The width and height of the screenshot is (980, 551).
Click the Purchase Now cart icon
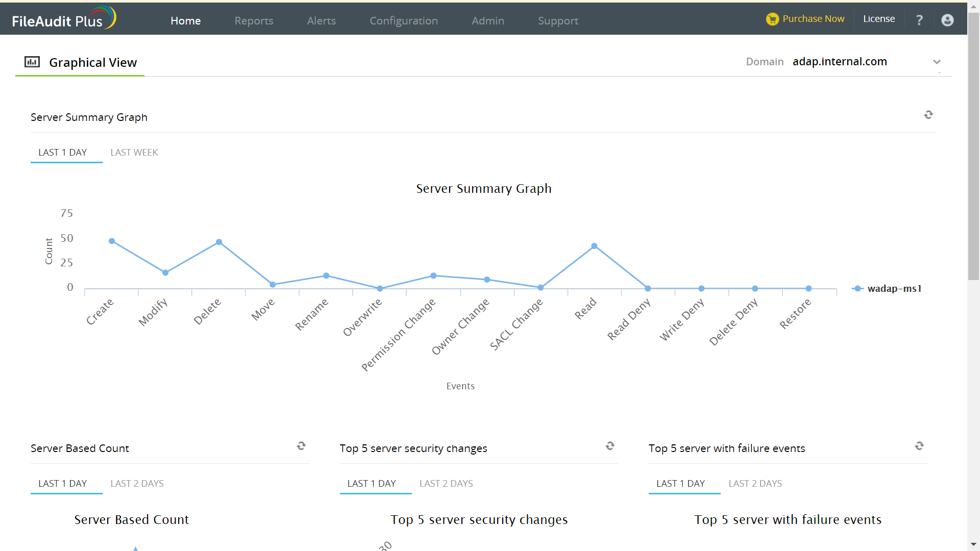click(x=772, y=19)
